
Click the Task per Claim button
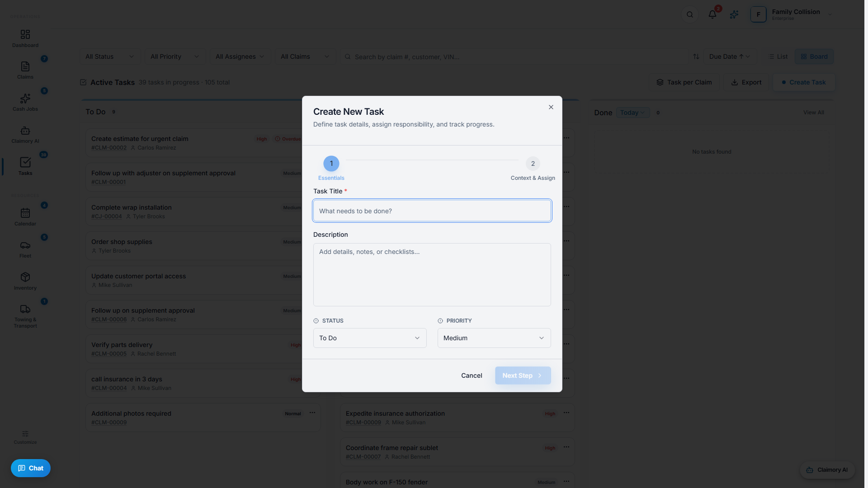684,82
